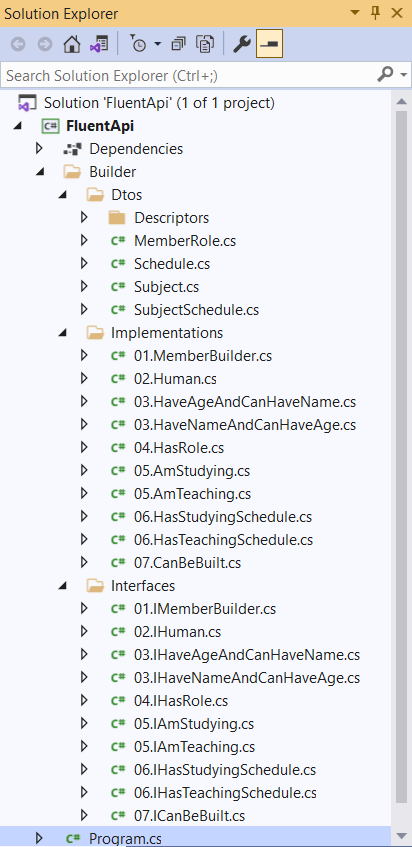Viewport: 412px width, 847px height.
Task: Select 03.IHaveAgeAndCanHaveName.cs file
Action: pyautogui.click(x=247, y=655)
